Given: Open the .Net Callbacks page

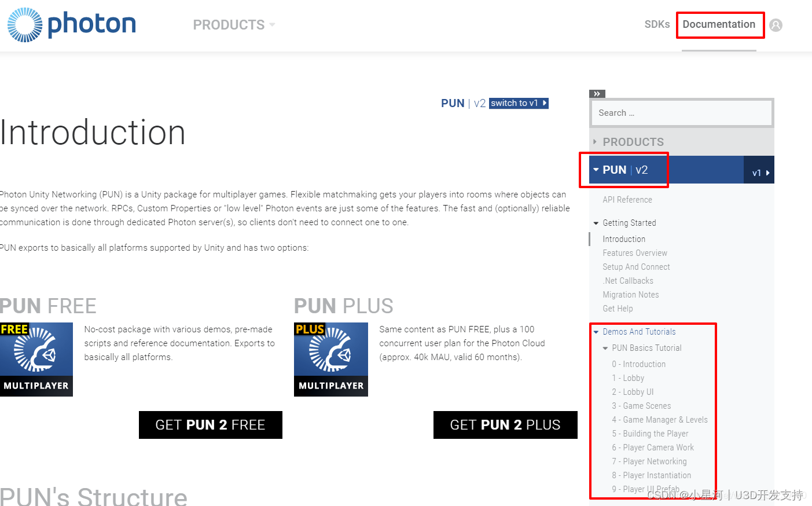Looking at the screenshot, I should [628, 281].
